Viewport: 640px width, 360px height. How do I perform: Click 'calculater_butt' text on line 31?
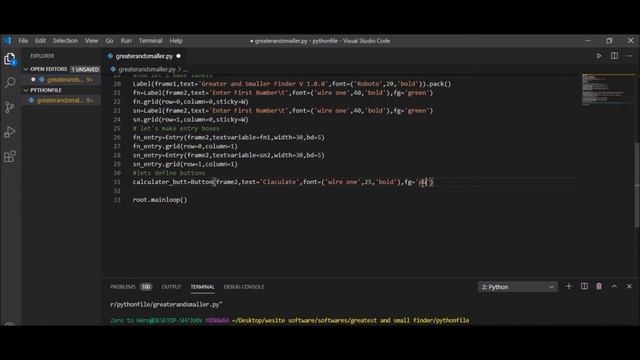coord(160,182)
